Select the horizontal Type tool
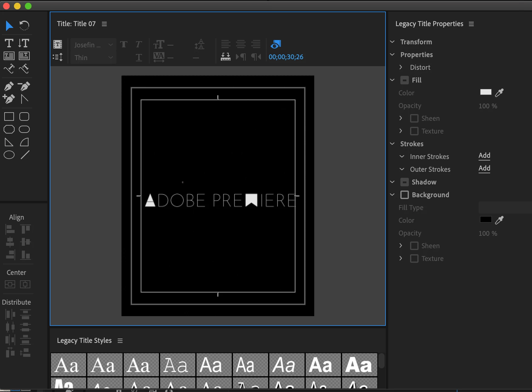532x392 pixels. pyautogui.click(x=9, y=43)
